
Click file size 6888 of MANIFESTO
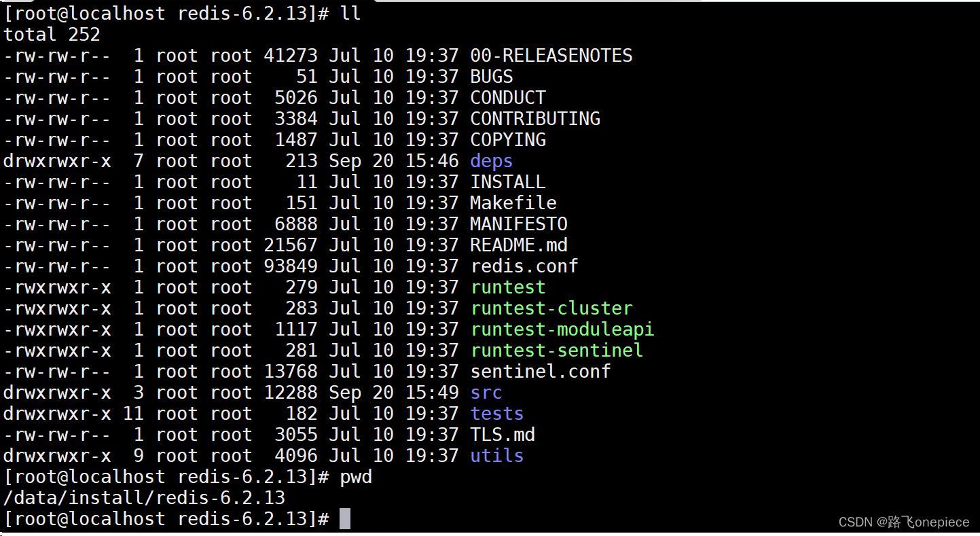point(296,224)
